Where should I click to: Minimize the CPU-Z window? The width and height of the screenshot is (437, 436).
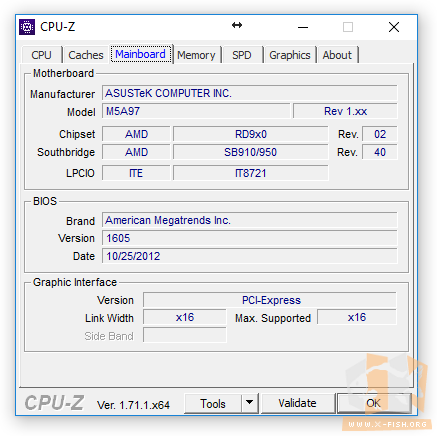click(x=303, y=27)
